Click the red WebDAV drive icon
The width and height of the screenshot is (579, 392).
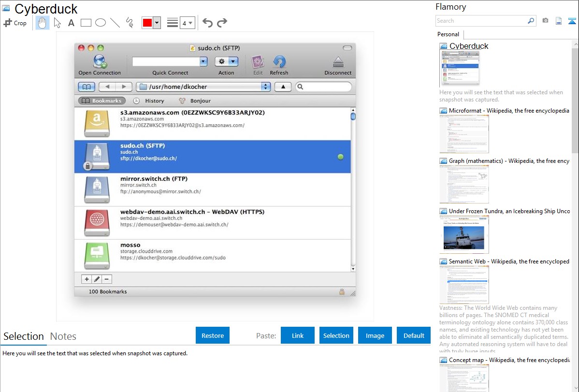pos(97,223)
